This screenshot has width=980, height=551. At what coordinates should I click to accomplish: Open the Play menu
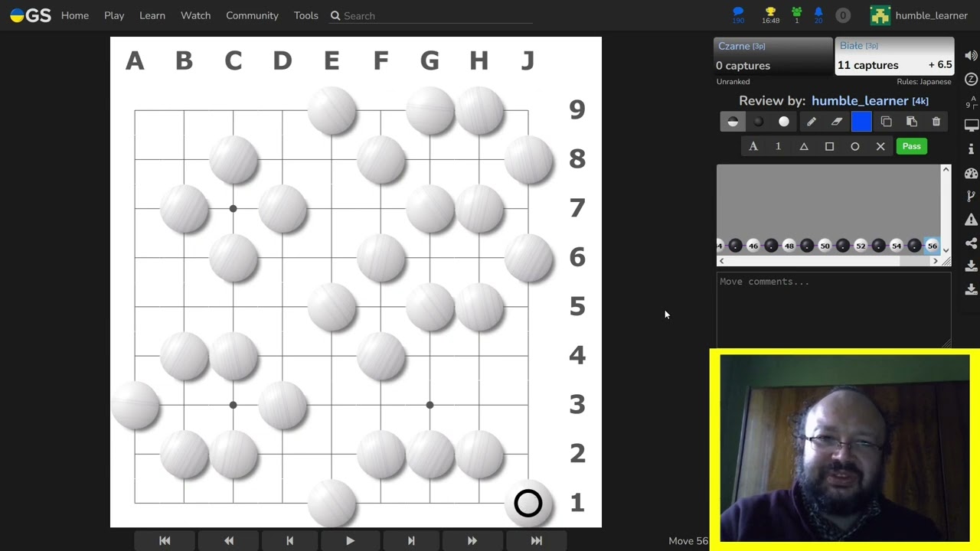114,15
